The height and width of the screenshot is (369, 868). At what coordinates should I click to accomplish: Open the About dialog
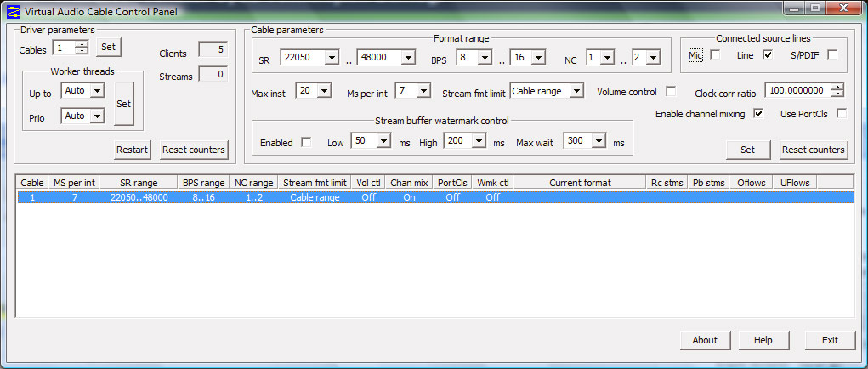[705, 340]
